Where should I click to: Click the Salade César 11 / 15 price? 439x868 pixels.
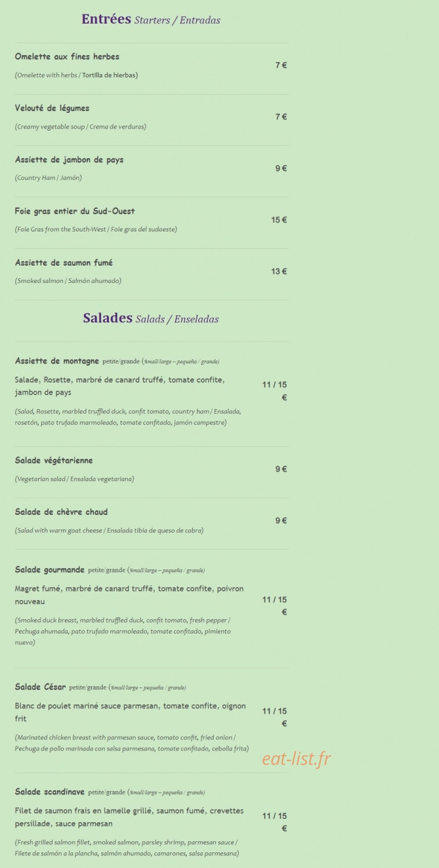point(275,717)
